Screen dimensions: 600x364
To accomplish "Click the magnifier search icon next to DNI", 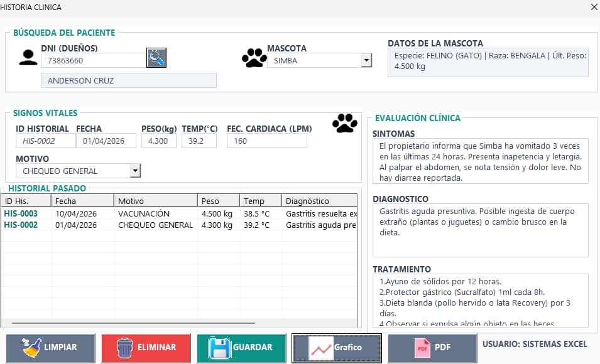I will point(156,58).
